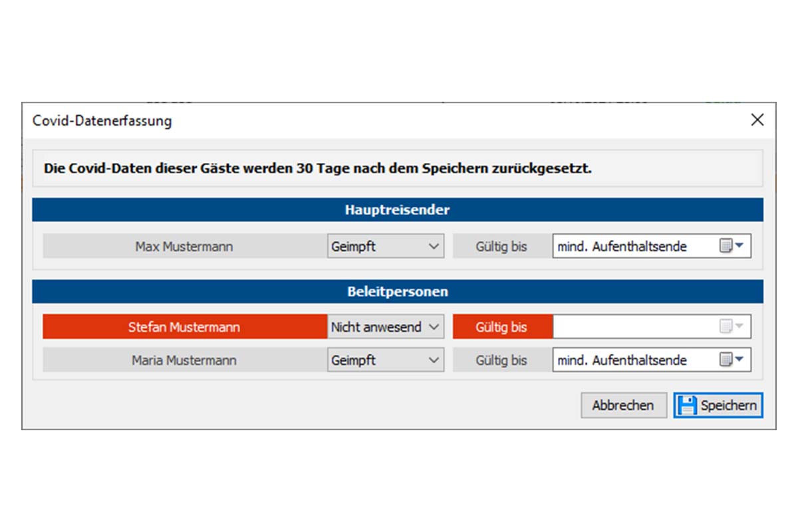Click the floppy disk icon on Speichern
The width and height of the screenshot is (798, 532).
(688, 406)
